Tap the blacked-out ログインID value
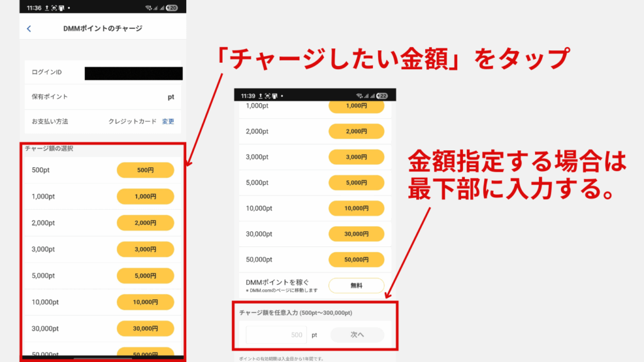The image size is (644, 362). tap(132, 73)
